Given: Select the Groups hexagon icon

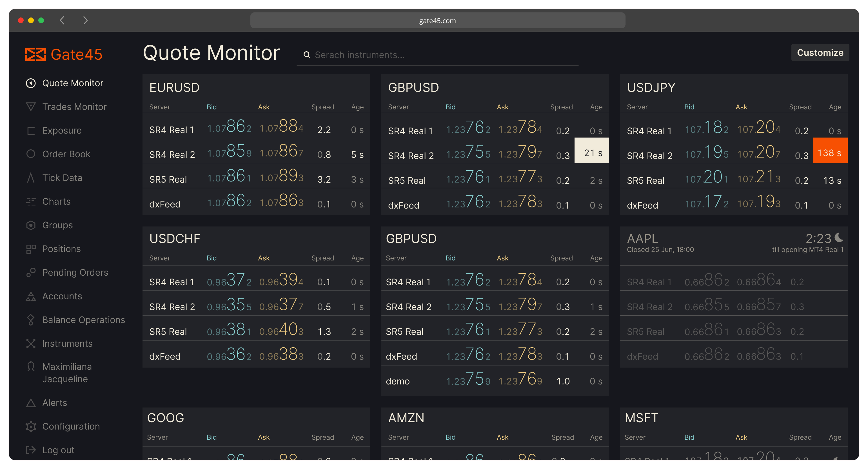Looking at the screenshot, I should click(31, 225).
